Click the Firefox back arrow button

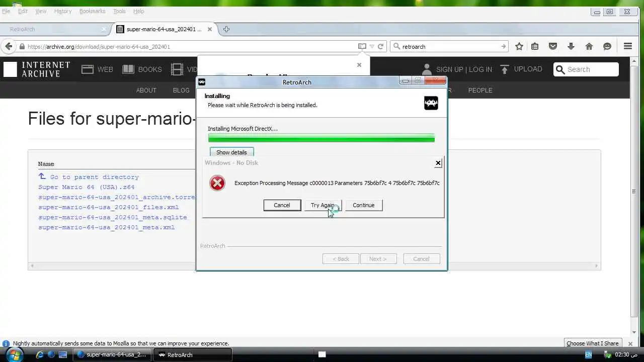coord(9,46)
